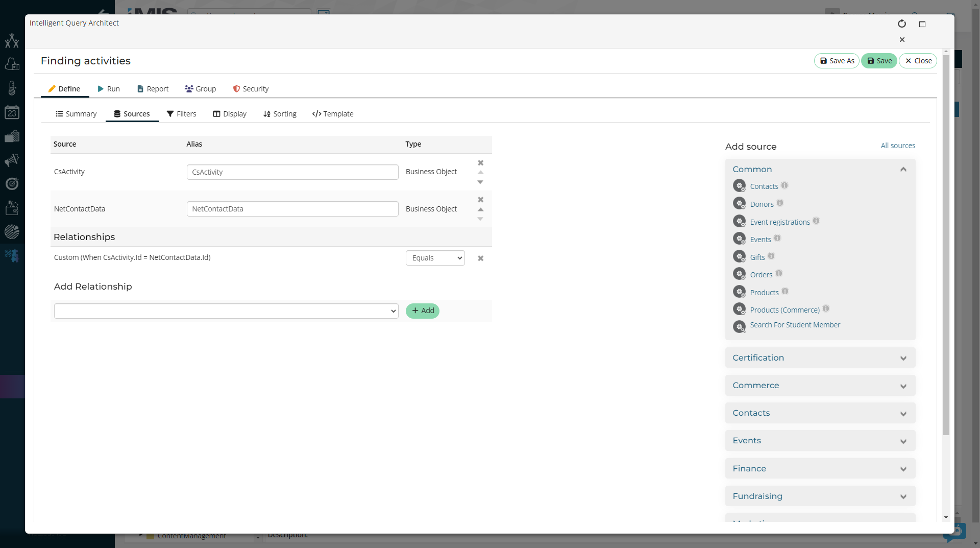The image size is (980, 548).
Task: Open the Add Relationship dropdown
Action: point(226,311)
